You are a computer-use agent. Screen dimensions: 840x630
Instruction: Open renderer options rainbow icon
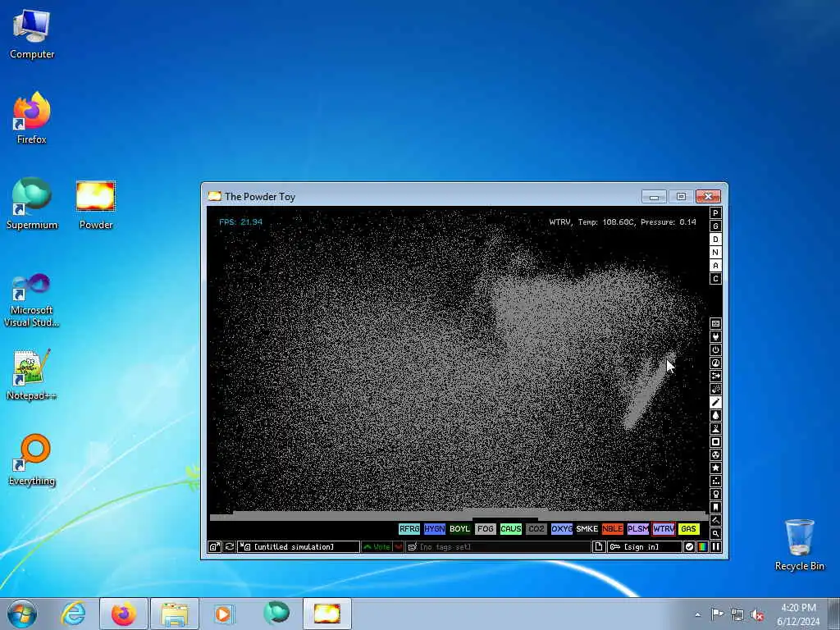(x=702, y=546)
